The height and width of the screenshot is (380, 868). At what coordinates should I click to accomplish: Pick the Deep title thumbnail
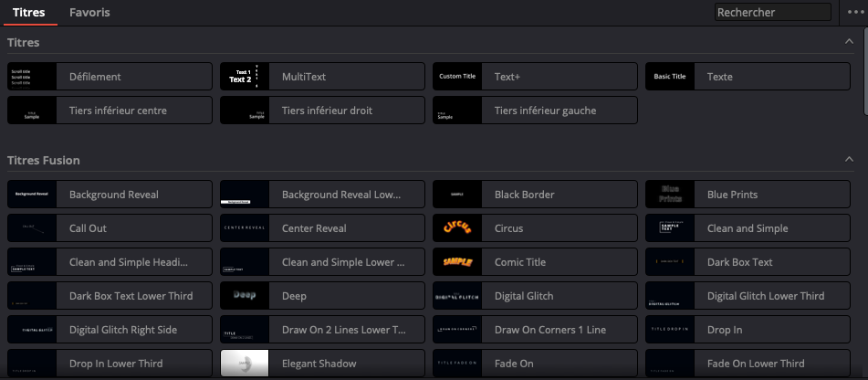click(245, 296)
